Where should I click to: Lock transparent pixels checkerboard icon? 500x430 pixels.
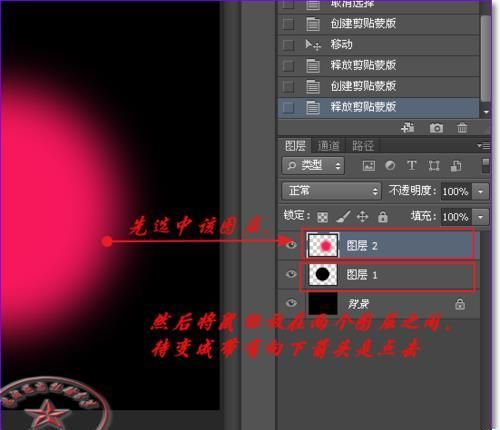322,217
